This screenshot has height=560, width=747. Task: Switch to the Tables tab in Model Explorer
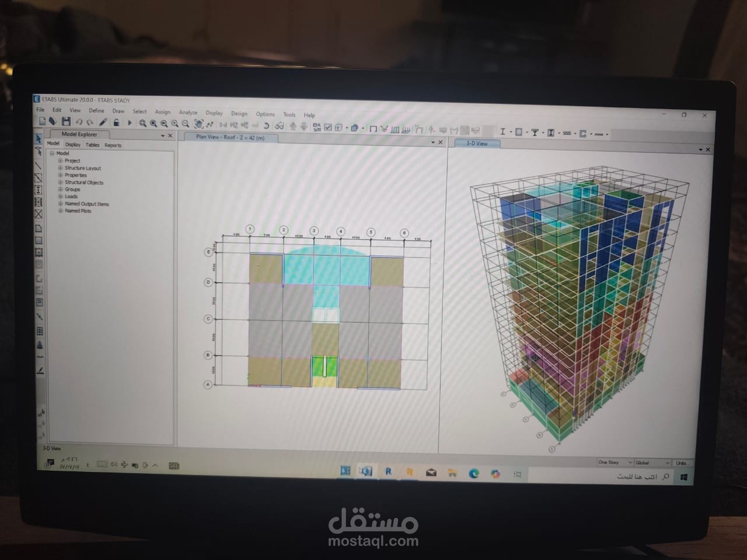coord(92,145)
